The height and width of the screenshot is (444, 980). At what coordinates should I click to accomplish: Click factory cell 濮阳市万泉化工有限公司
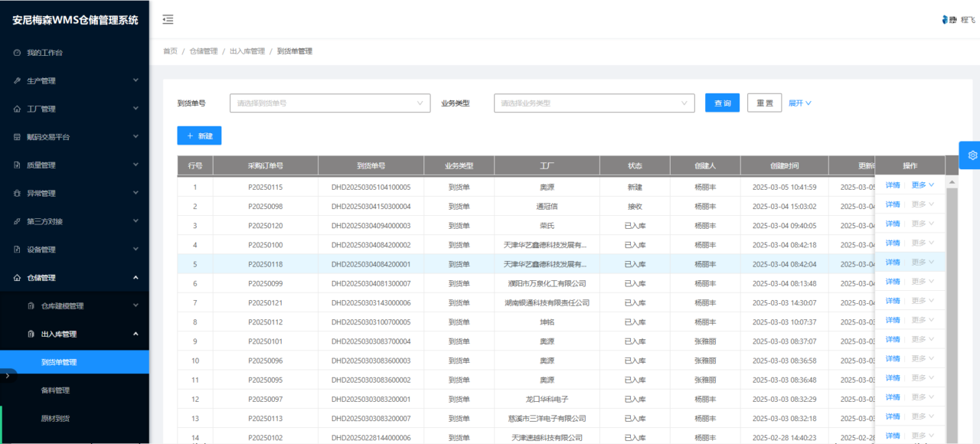547,283
